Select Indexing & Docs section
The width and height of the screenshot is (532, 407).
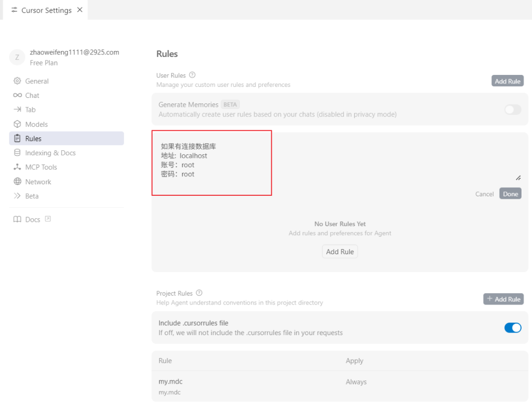point(66,153)
